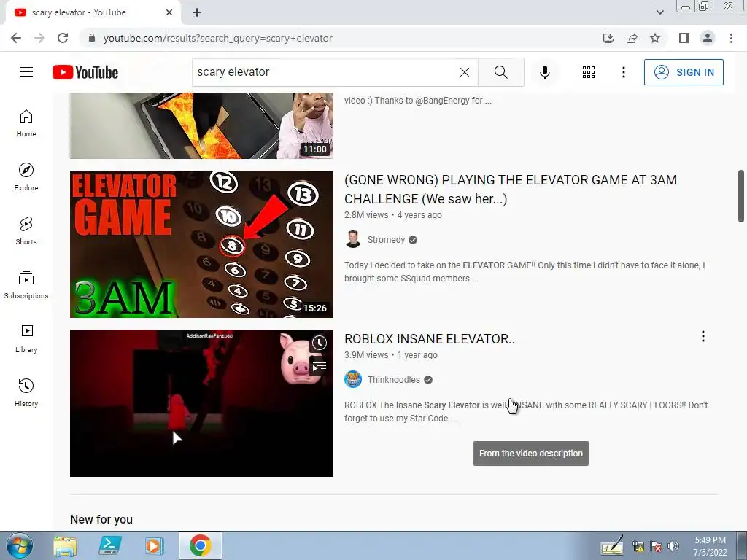Open Shorts in the sidebar

click(26, 231)
